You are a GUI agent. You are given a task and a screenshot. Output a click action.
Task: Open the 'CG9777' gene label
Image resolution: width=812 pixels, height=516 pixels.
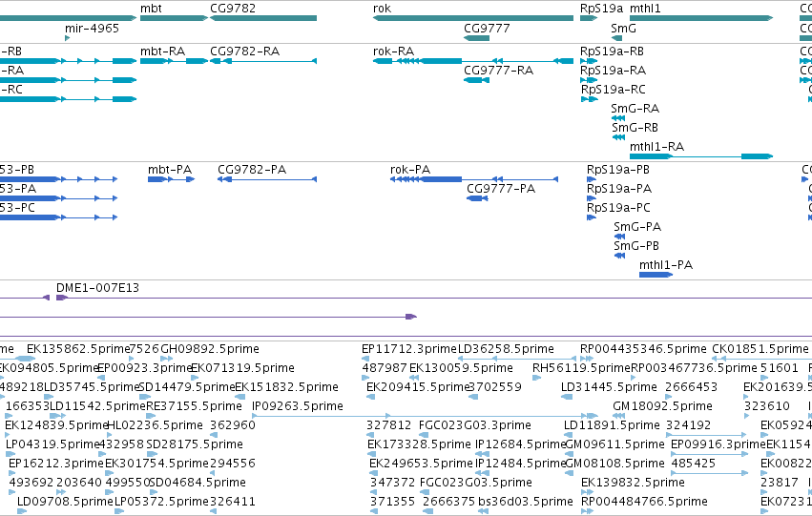coord(487,29)
